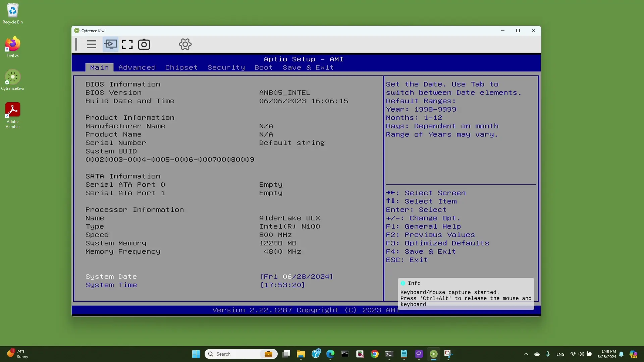Open the Windows Start menu
This screenshot has width=644, height=362.
tap(196, 354)
